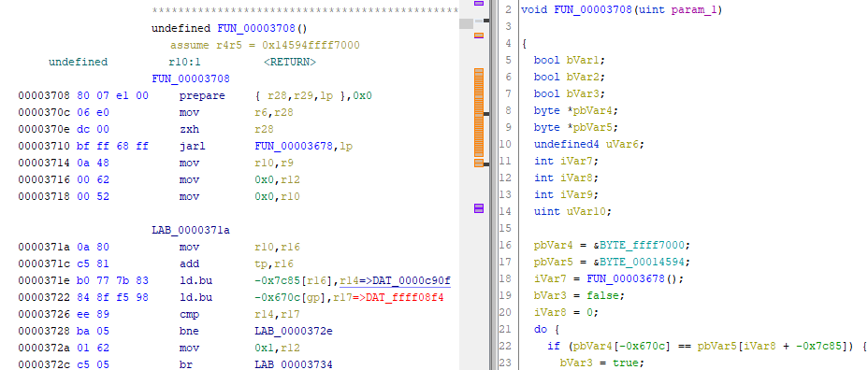Click the bVar3 = true statement
Image resolution: width=868 pixels, height=370 pixels.
tap(602, 363)
